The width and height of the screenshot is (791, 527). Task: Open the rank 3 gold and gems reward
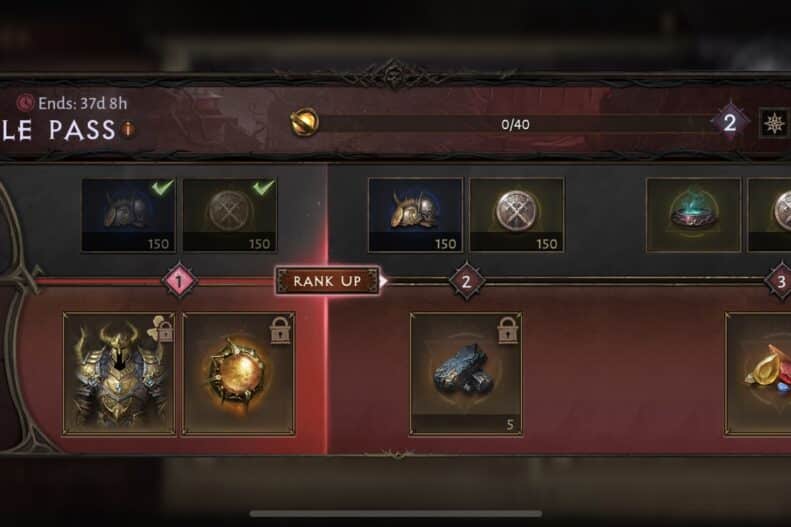pos(758,374)
